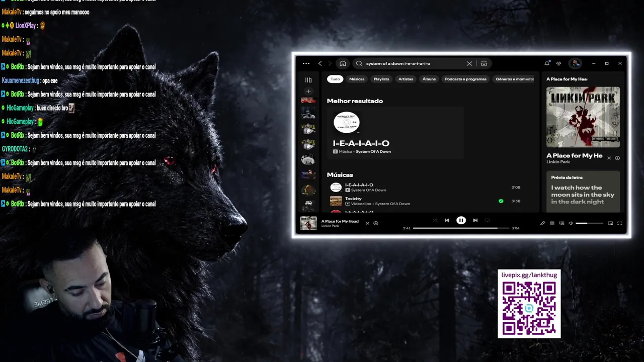Skip to next track
Viewport: 644px width, 362px height.
[475, 220]
